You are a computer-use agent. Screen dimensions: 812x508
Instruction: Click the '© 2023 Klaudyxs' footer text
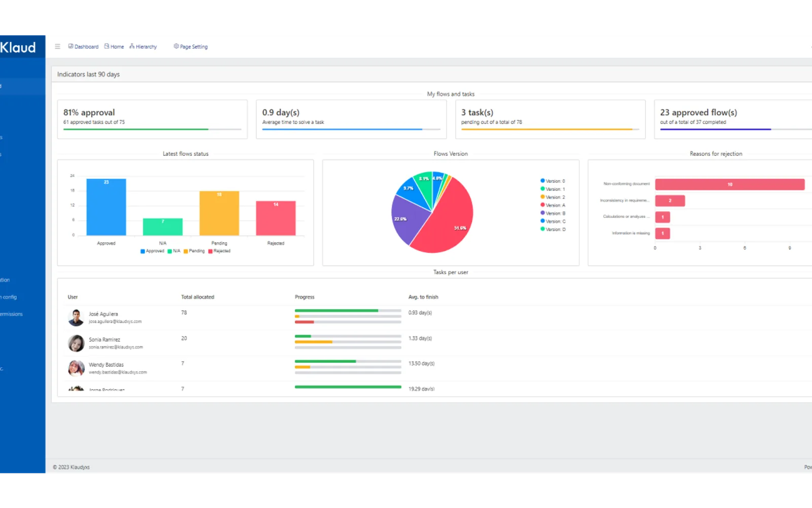click(71, 467)
